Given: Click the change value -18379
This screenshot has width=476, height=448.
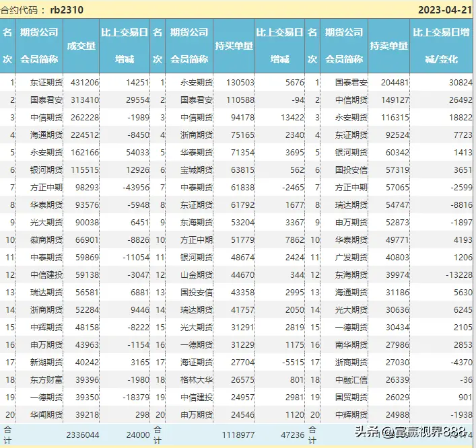Looking at the screenshot, I should tap(136, 398).
